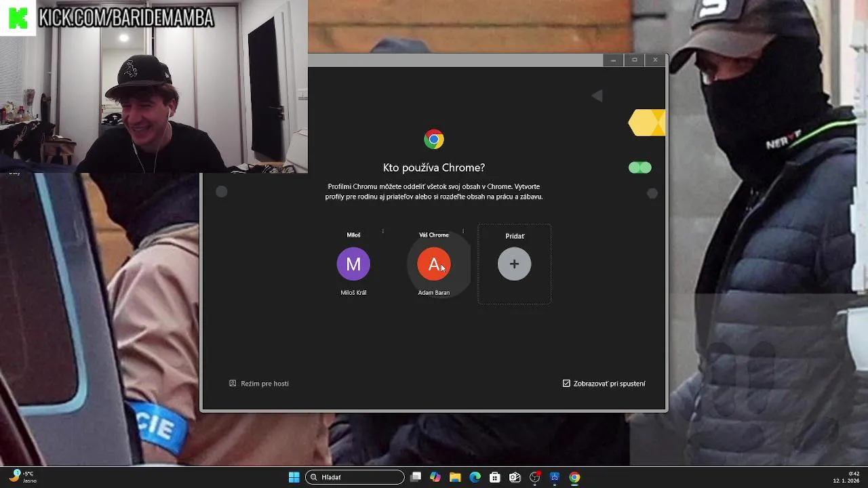The image size is (868, 488).
Task: Click the Chrome logo in profile picker
Action: coord(434,139)
